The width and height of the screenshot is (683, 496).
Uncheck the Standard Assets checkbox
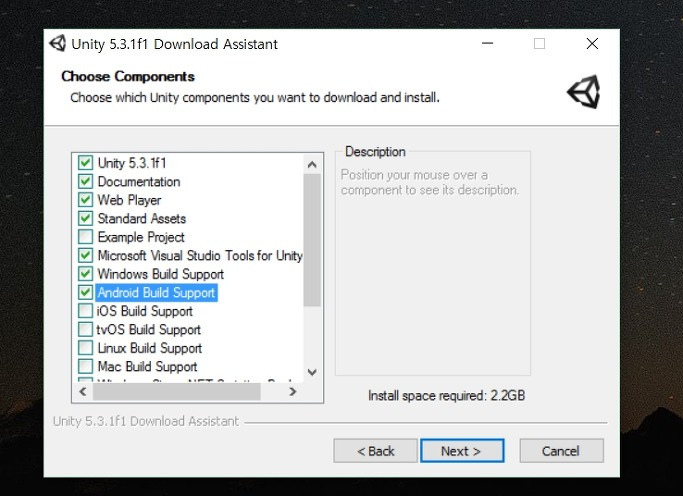[x=85, y=218]
